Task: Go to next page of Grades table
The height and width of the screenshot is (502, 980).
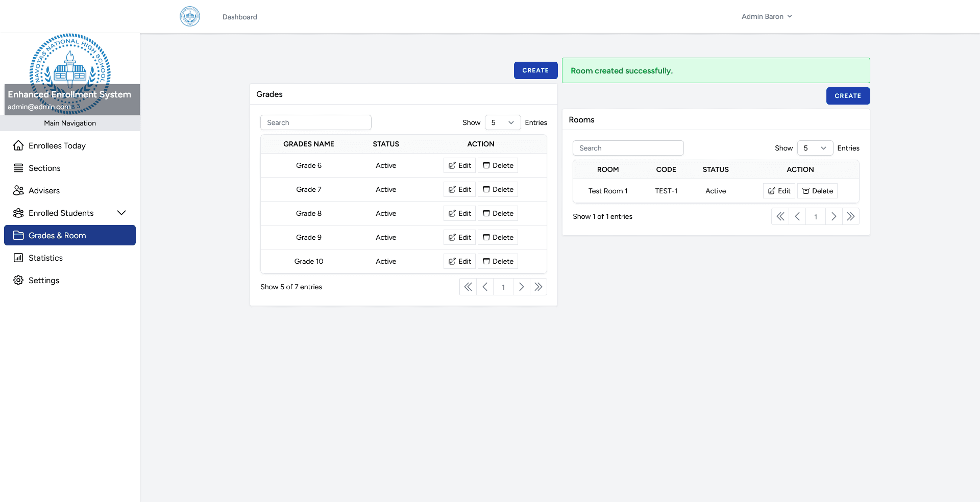Action: [x=521, y=287]
